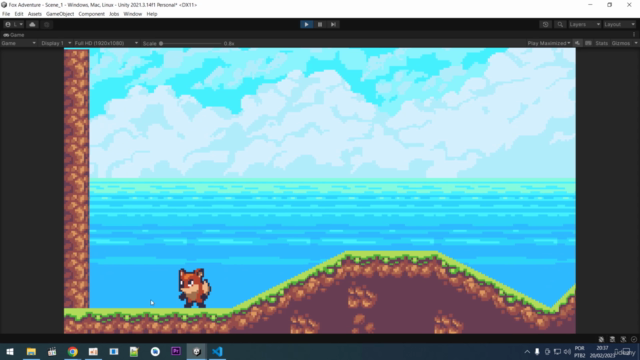The image size is (640, 360).
Task: Open the Game panel three-dot options menu
Action: click(634, 35)
